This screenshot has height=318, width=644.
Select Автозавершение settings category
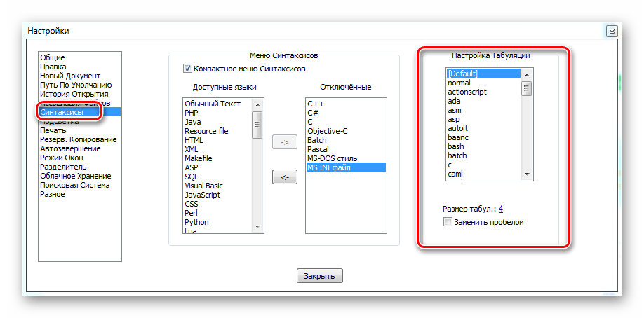click(x=70, y=148)
